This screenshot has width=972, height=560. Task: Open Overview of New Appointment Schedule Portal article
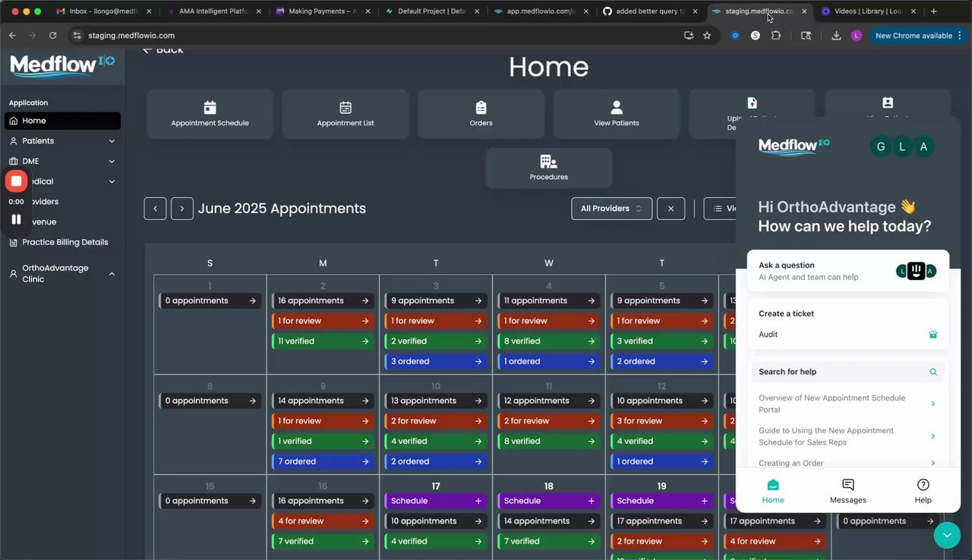847,404
